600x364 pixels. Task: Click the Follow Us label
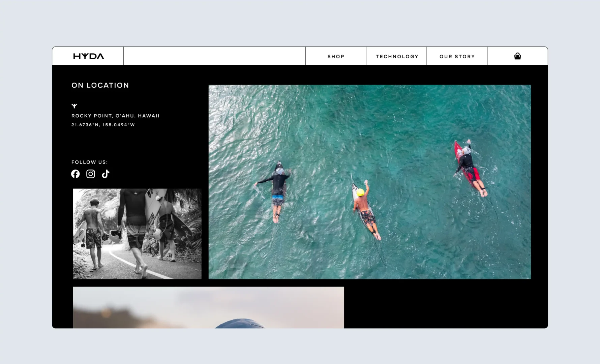tap(89, 162)
